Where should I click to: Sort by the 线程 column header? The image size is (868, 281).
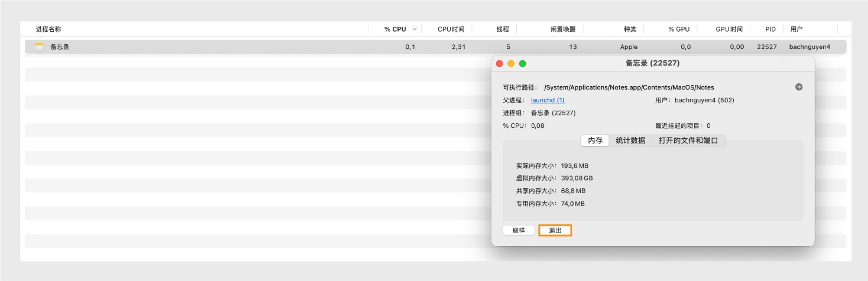[502, 29]
